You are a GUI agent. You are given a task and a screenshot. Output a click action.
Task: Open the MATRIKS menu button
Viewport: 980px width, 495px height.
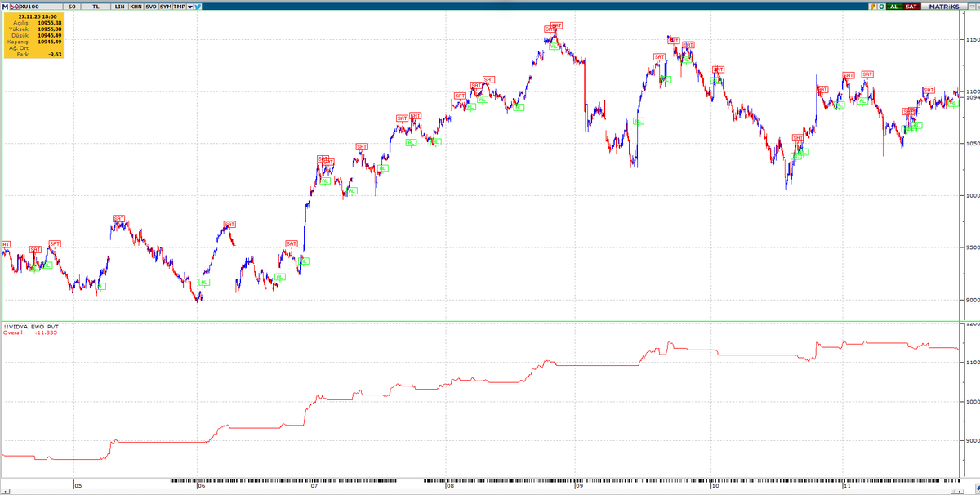click(x=944, y=7)
